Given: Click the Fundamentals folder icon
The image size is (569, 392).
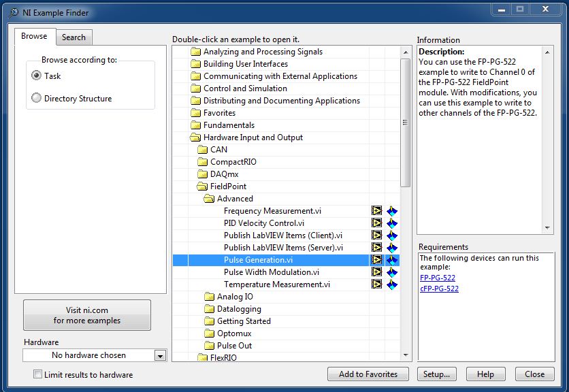Looking at the screenshot, I should (195, 125).
